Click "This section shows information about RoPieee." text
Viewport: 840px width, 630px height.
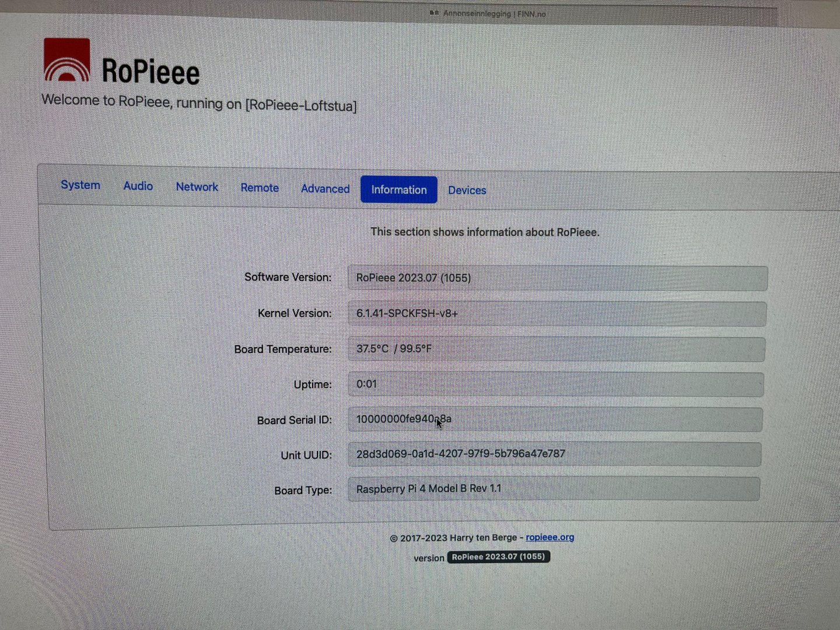[x=485, y=232]
